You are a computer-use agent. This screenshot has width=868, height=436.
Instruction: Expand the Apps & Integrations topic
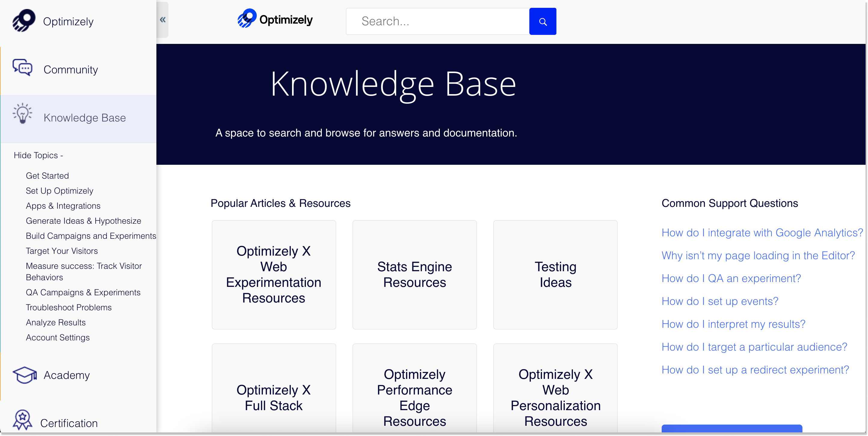coord(63,206)
